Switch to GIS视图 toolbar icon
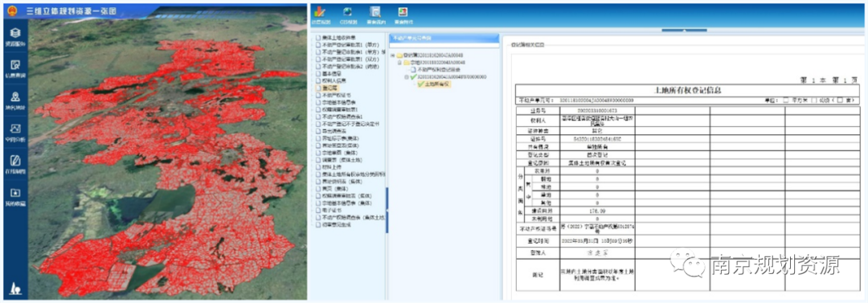The image size is (868, 303). click(347, 11)
